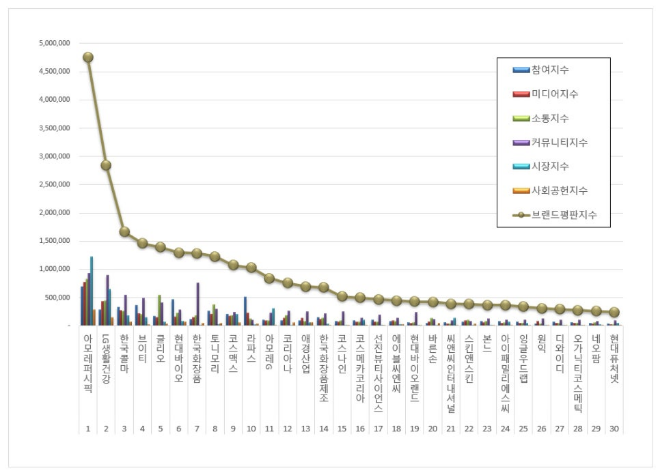Select the line data point for 한국콜마
This screenshot has height=475, width=660.
tap(124, 231)
